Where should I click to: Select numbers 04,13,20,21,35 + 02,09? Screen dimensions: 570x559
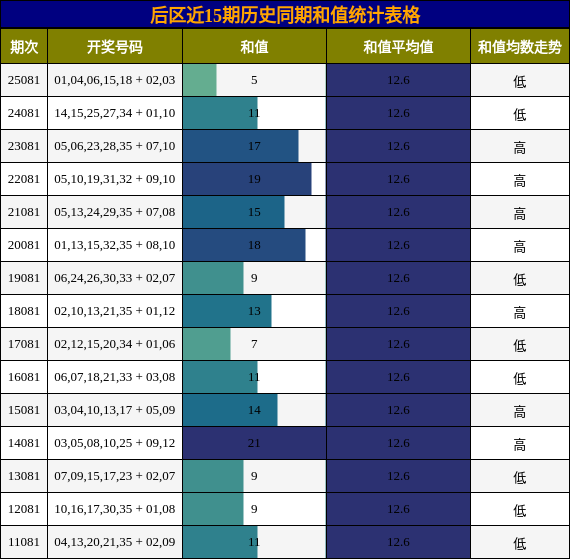point(115,542)
